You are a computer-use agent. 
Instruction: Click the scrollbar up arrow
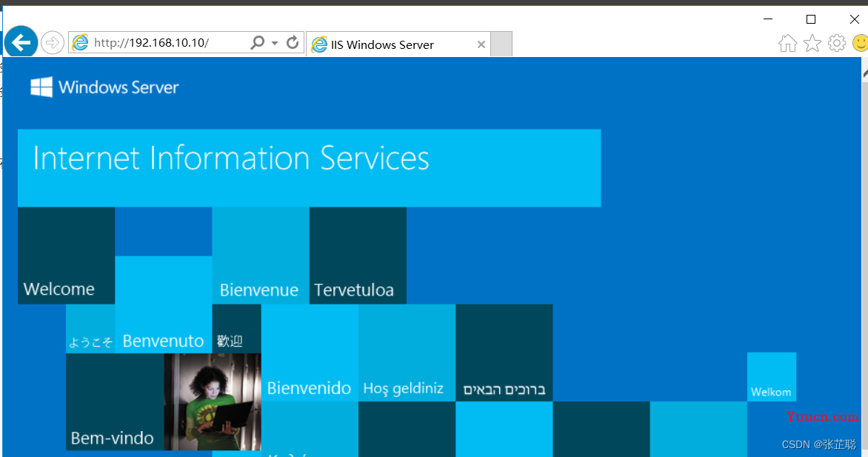[865, 73]
